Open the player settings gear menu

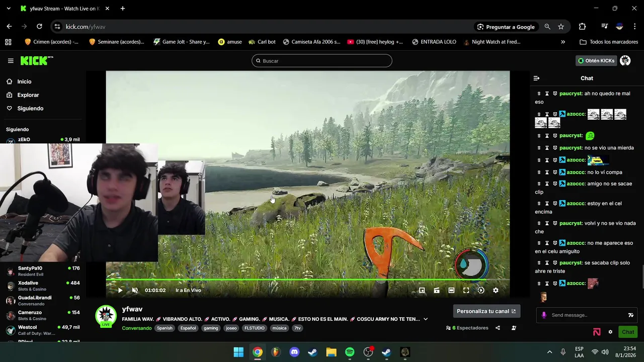[496, 290]
